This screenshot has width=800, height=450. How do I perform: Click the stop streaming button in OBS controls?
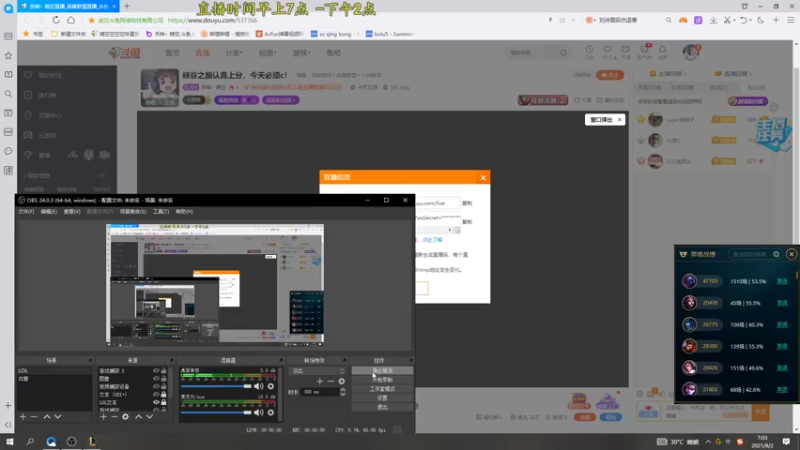pos(382,371)
